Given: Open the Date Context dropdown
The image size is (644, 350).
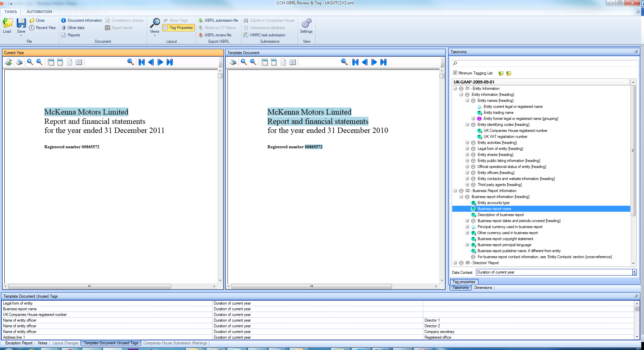Looking at the screenshot, I should coord(634,272).
